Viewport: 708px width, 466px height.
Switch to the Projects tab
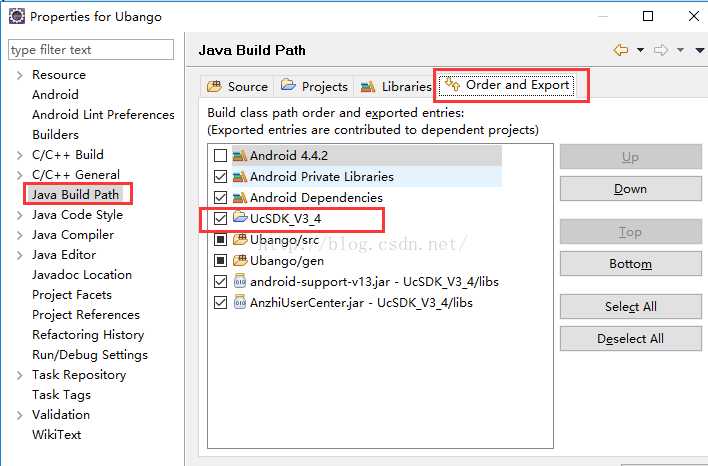(314, 86)
